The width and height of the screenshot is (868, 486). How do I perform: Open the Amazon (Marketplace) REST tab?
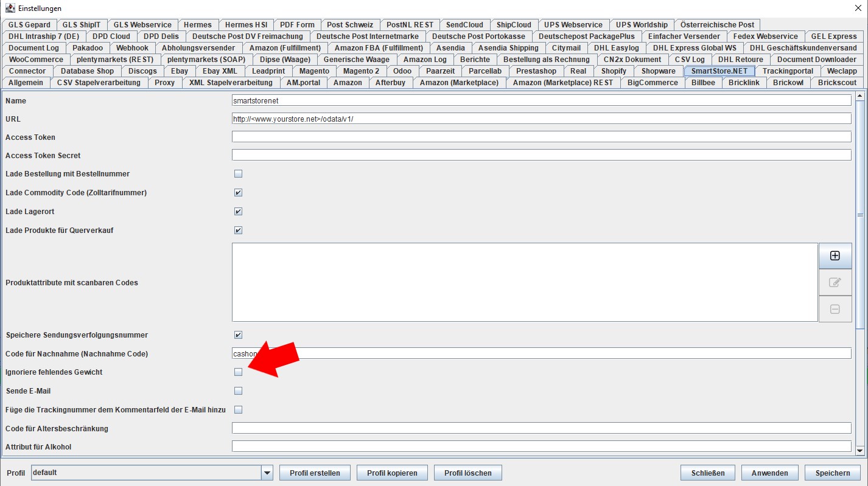coord(563,83)
